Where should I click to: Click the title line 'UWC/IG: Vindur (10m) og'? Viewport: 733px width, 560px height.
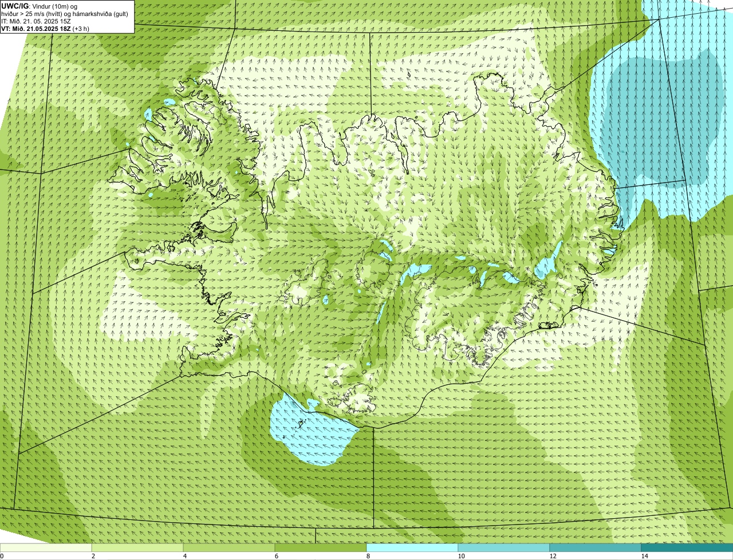click(x=40, y=6)
